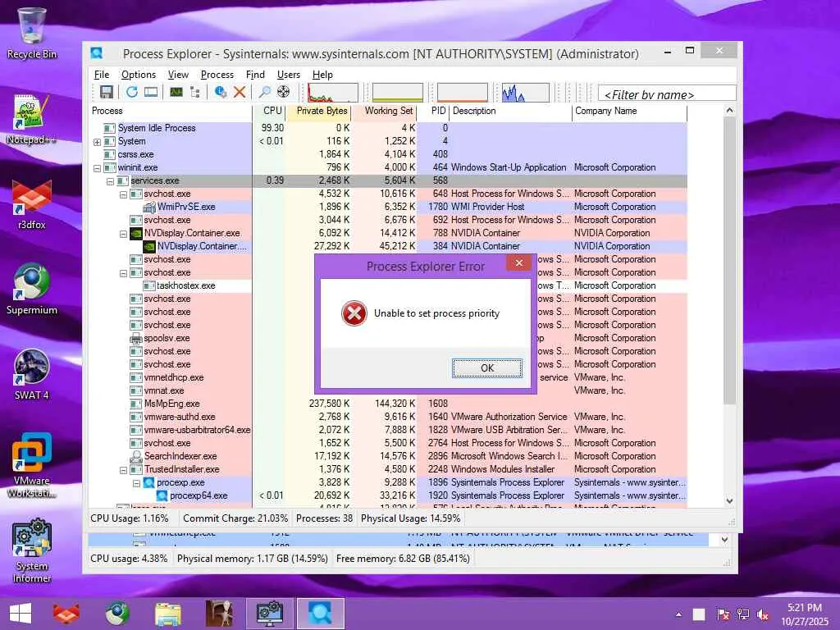Click the CPU usage mini graph
The image size is (840, 630).
pyautogui.click(x=333, y=93)
